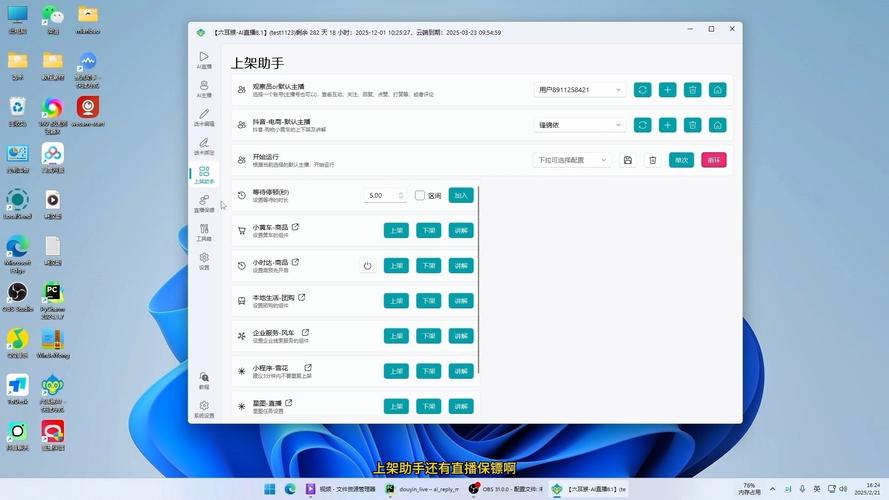Open the 系统设置 gear at sidebar bottom
Image resolution: width=889 pixels, height=500 pixels.
[x=204, y=409]
